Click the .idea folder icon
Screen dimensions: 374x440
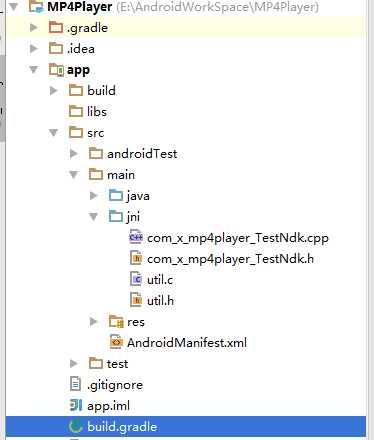pos(56,48)
